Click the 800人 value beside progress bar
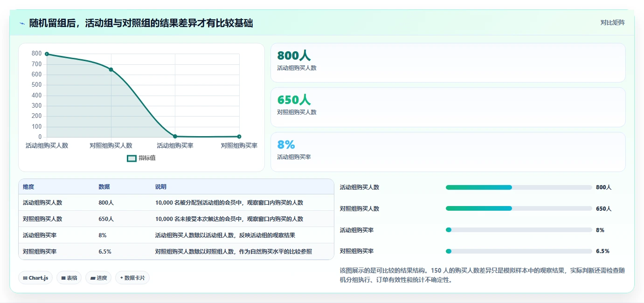644x303 pixels. coord(603,187)
